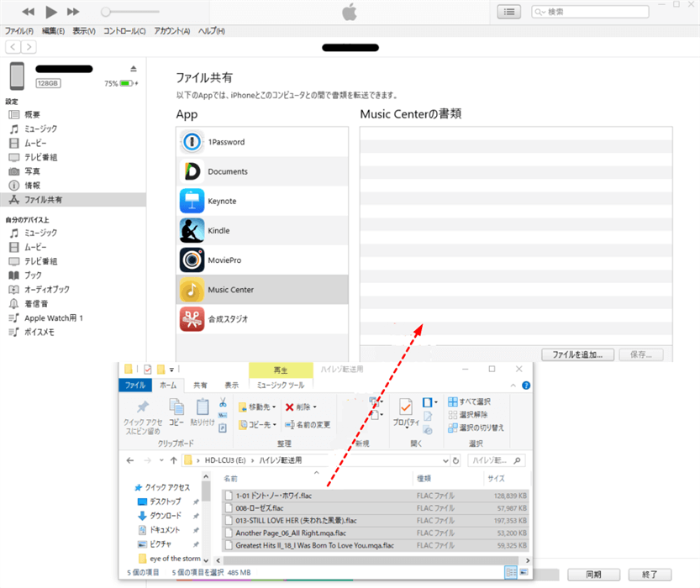This screenshot has height=588, width=700.
Task: Click the Kindle app icon
Action: pos(192,230)
